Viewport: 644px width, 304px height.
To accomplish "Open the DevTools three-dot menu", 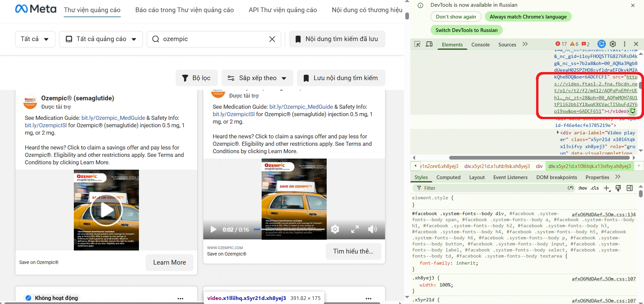I will click(x=624, y=44).
